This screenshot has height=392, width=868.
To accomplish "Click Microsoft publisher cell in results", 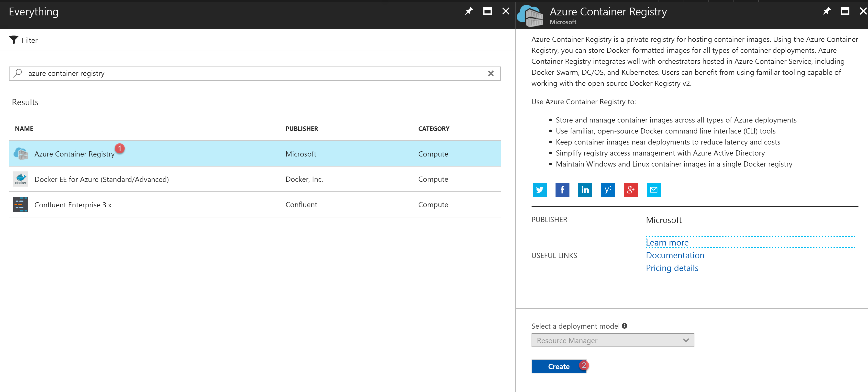I will coord(300,154).
